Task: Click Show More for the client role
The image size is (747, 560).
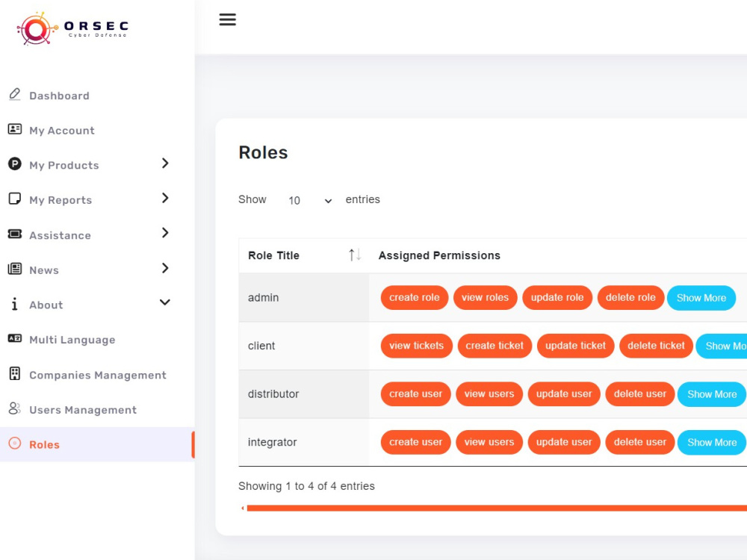Action: 724,346
